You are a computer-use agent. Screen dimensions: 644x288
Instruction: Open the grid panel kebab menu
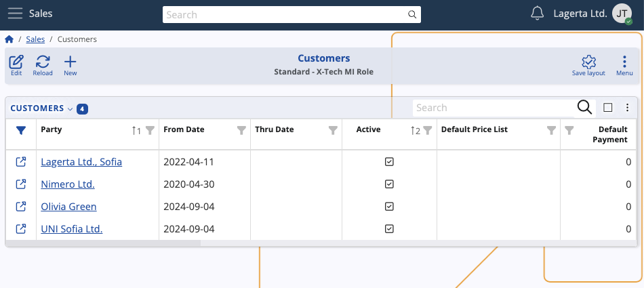pyautogui.click(x=627, y=108)
